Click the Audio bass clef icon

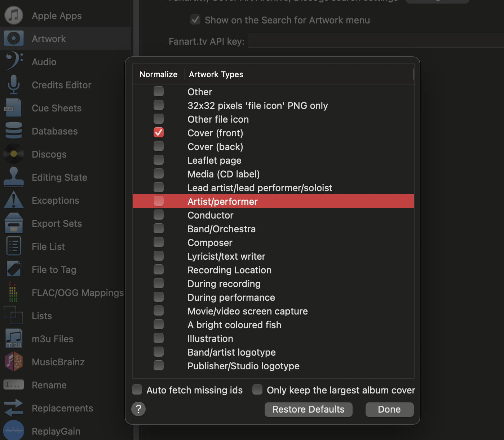click(x=14, y=62)
